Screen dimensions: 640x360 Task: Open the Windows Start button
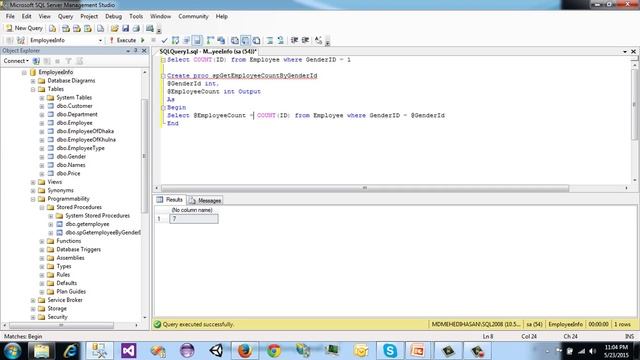(12, 351)
